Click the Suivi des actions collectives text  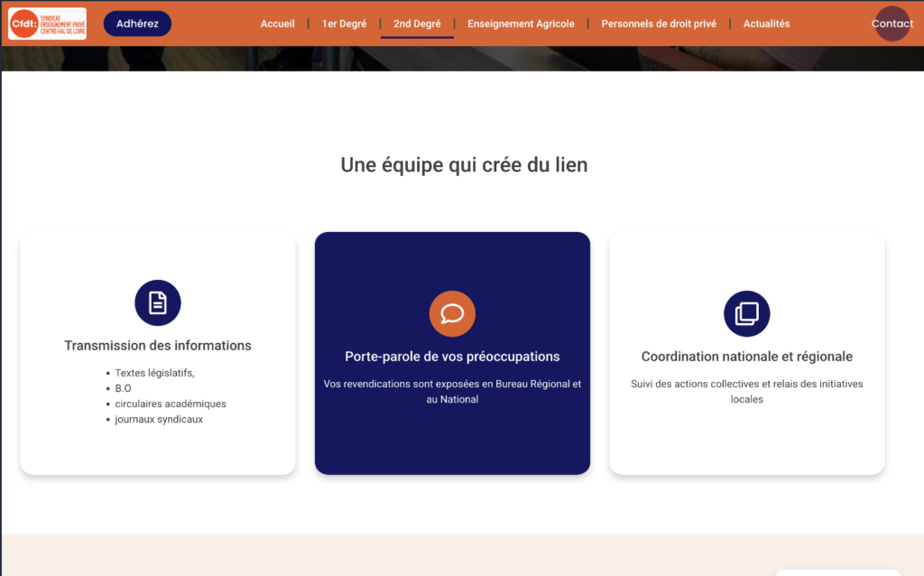746,392
